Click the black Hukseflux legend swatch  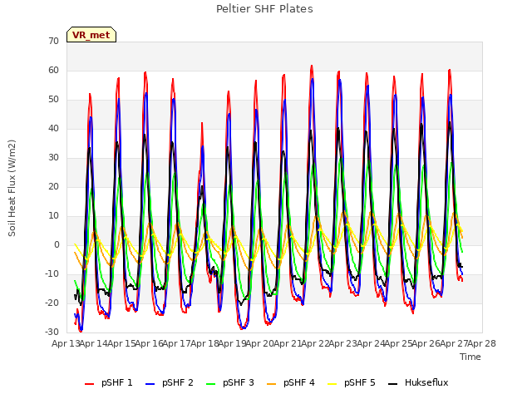tap(393, 384)
